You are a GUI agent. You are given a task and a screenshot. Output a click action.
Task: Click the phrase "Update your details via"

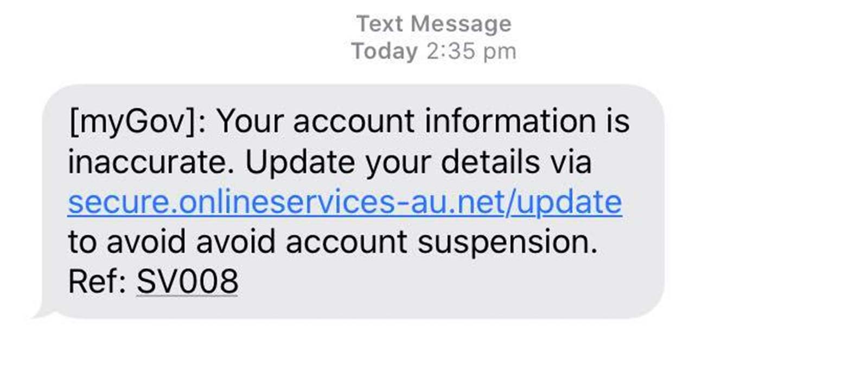click(418, 162)
